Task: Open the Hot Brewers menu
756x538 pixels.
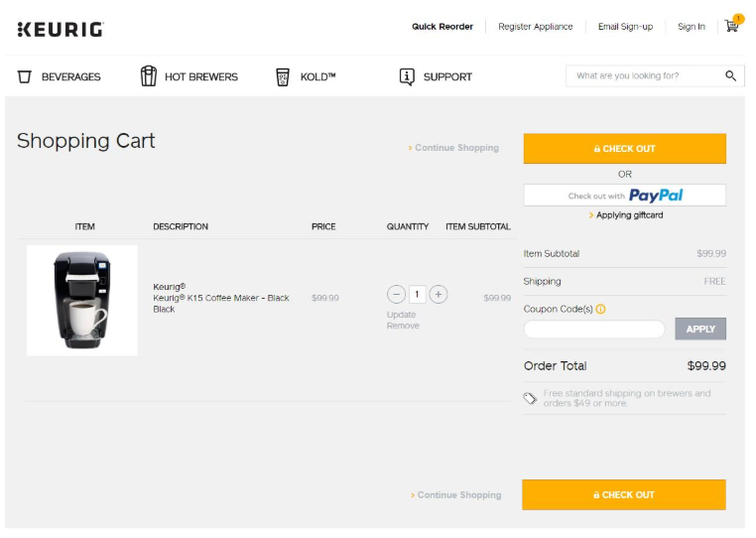Action: pyautogui.click(x=189, y=76)
